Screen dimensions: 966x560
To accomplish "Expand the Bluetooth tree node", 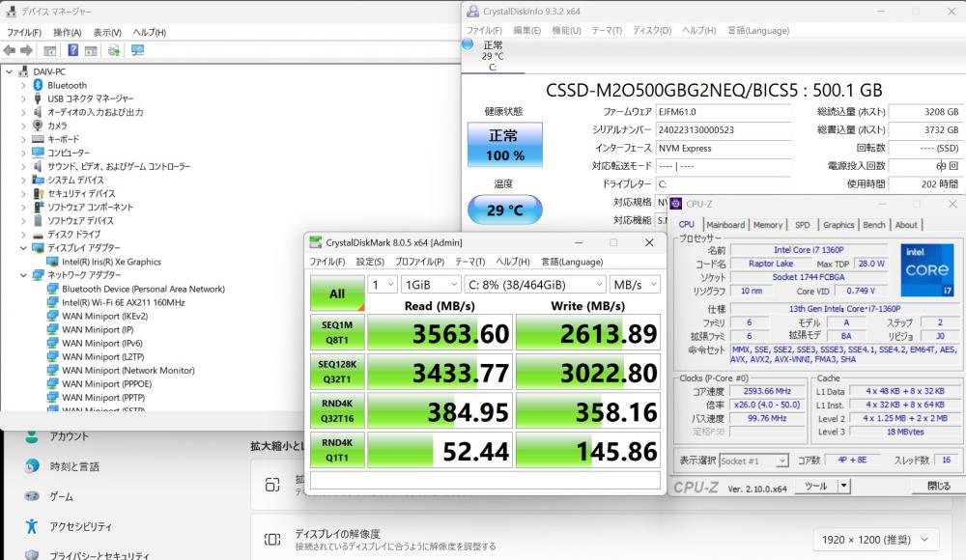I will 23,85.
